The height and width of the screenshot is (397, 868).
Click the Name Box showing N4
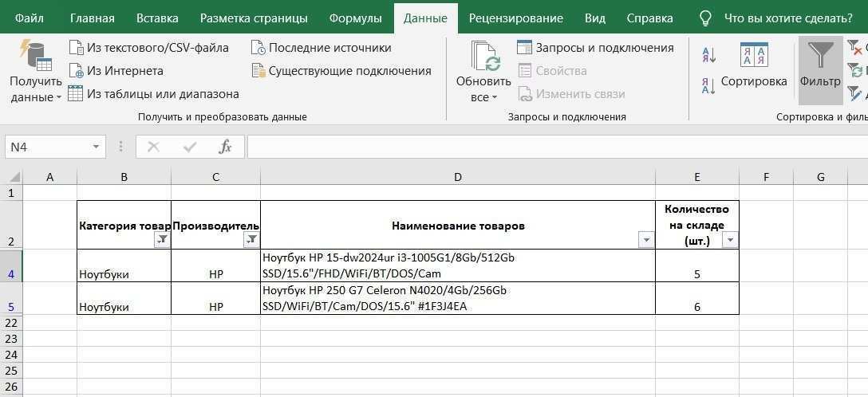pos(47,147)
